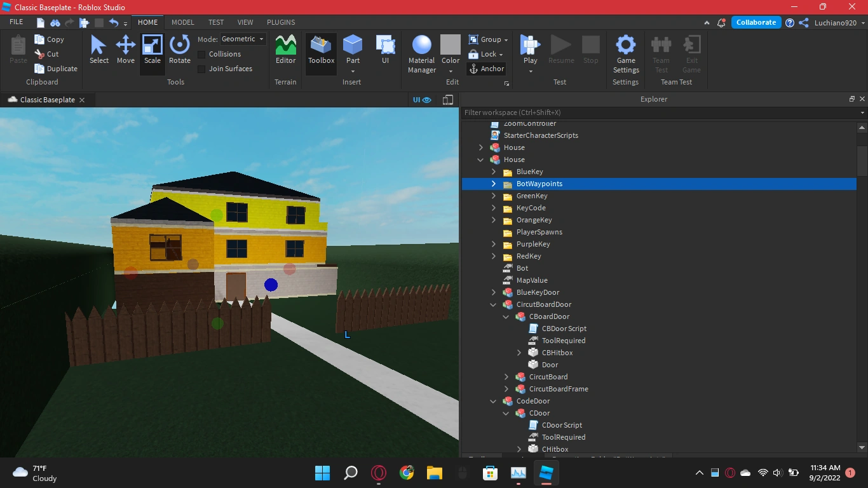Collapse the CircutBoardDoor model
868x488 pixels.
coord(493,304)
